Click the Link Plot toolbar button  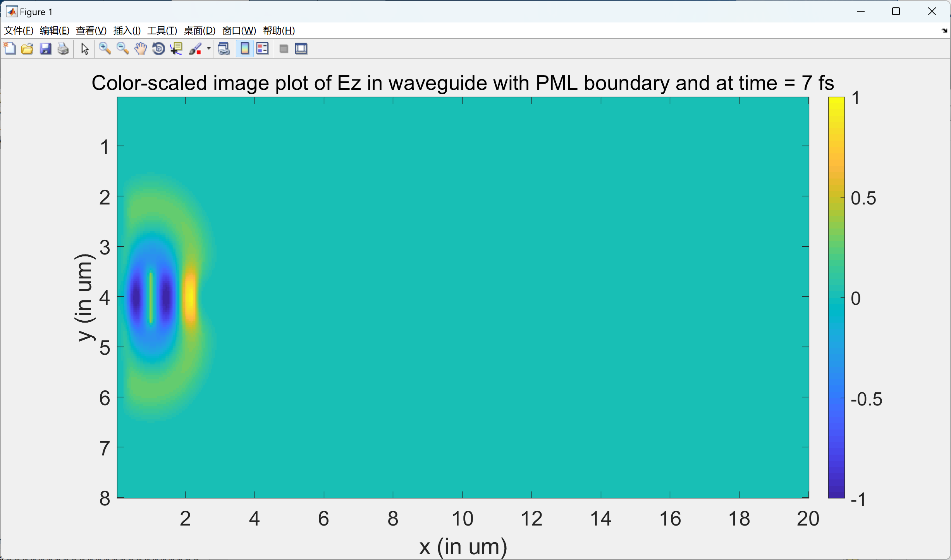pyautogui.click(x=224, y=49)
